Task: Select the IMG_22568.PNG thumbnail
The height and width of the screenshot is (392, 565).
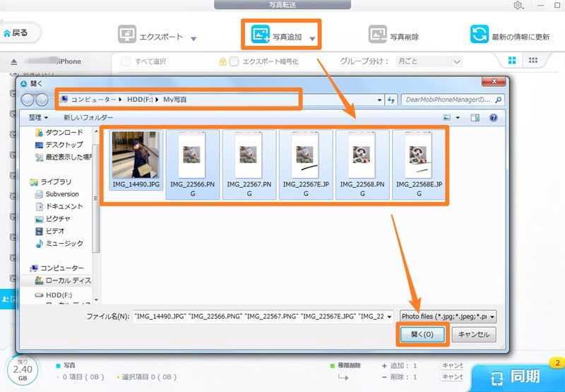Action: (362, 165)
